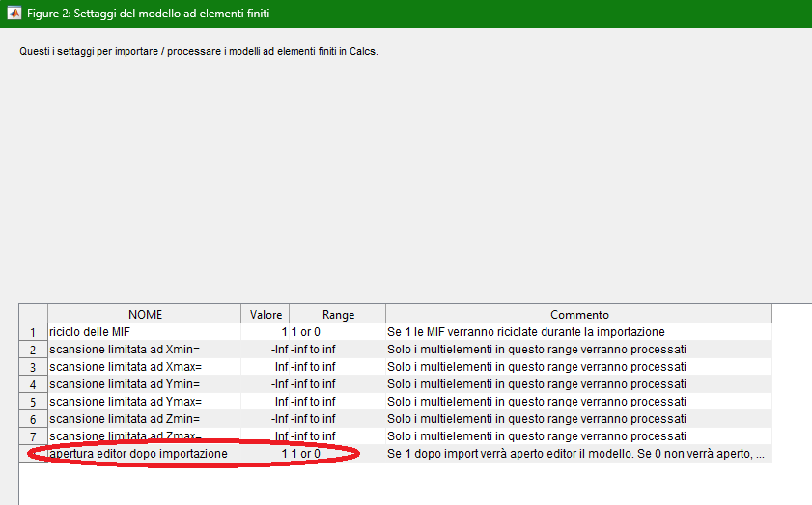Viewport: 812px width, 505px height.
Task: Click comment cell 'Se 1 le MIF verranno riciclate'
Action: point(578,332)
